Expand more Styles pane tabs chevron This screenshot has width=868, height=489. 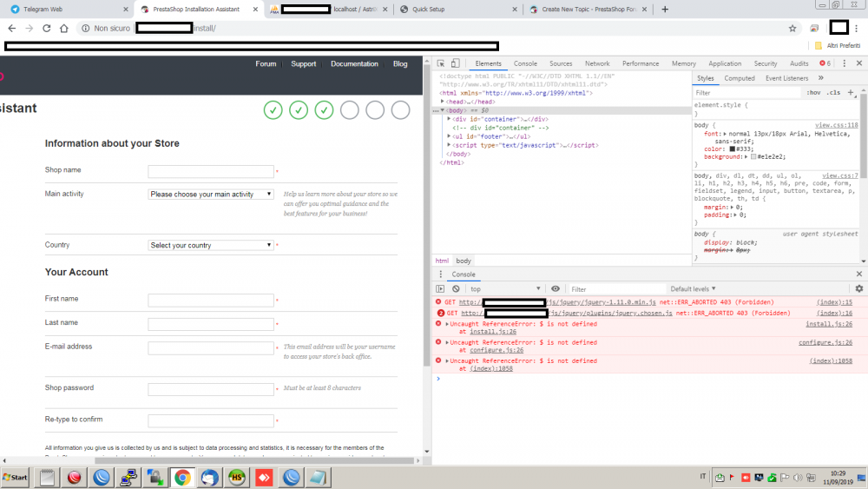821,78
